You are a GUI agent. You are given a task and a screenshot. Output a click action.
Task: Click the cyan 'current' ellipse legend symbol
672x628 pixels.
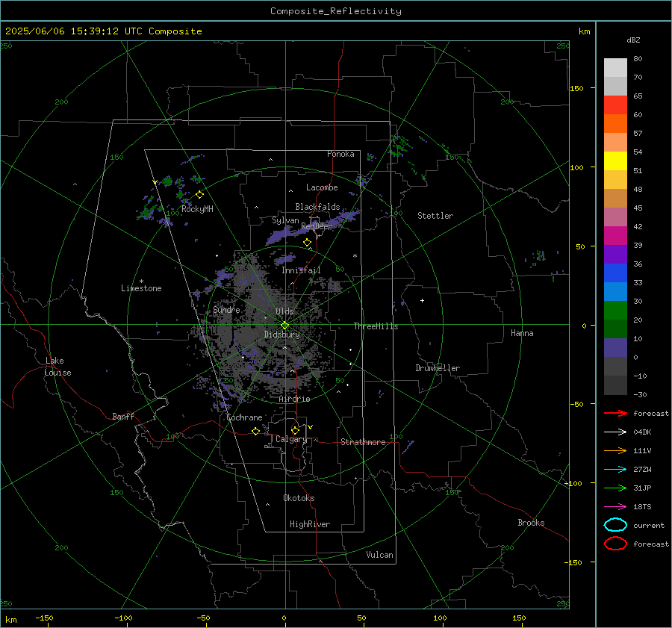pyautogui.click(x=615, y=525)
